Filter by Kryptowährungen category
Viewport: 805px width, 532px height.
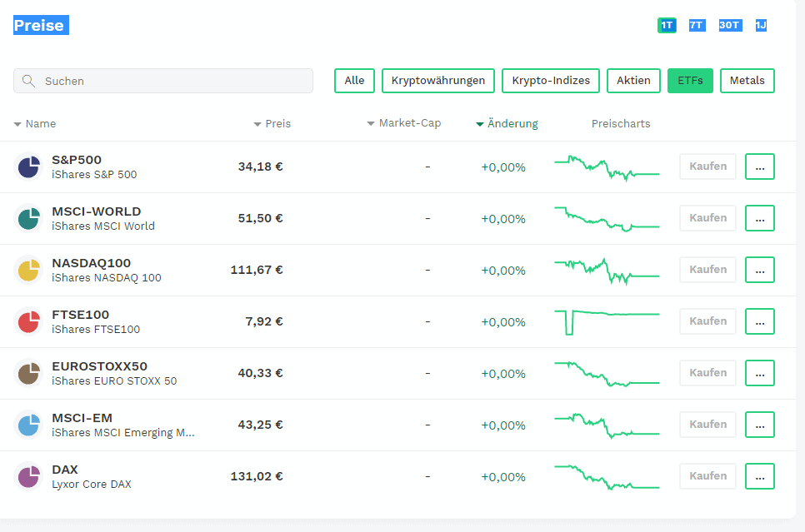(438, 81)
